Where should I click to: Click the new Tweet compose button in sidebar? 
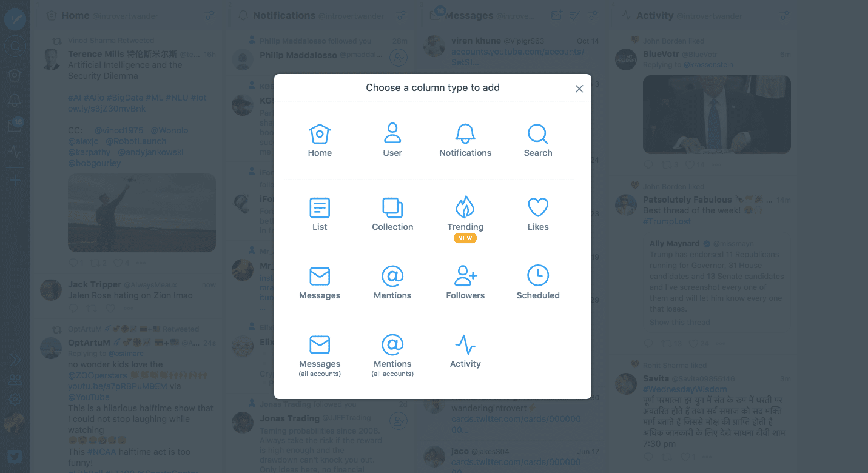coord(15,20)
